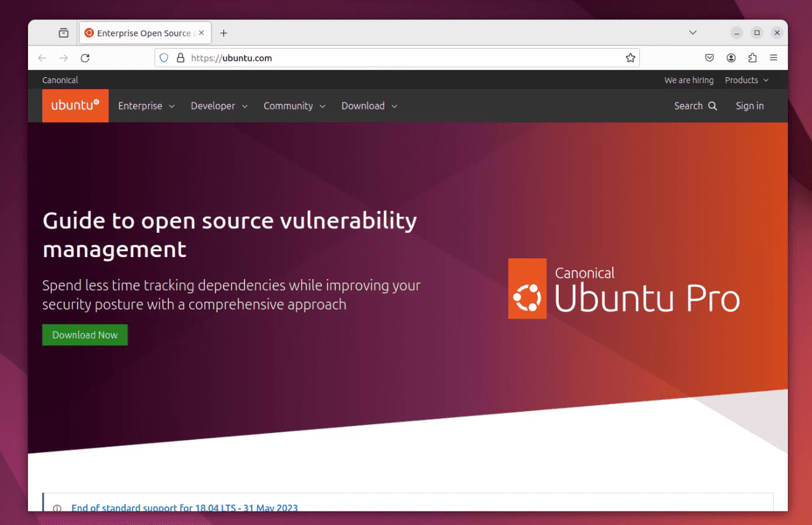The image size is (812, 525).
Task: Expand the Enterprise menu
Action: (x=146, y=106)
